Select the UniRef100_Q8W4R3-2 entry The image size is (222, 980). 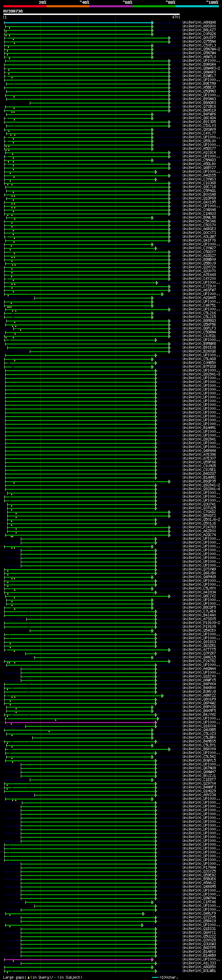[x=201, y=68]
